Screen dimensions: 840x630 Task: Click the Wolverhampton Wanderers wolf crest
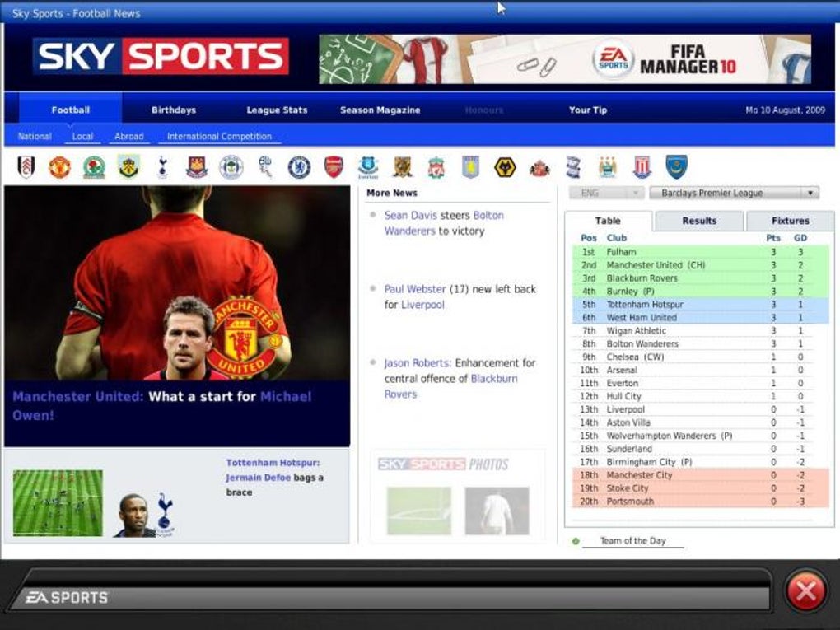click(x=505, y=167)
